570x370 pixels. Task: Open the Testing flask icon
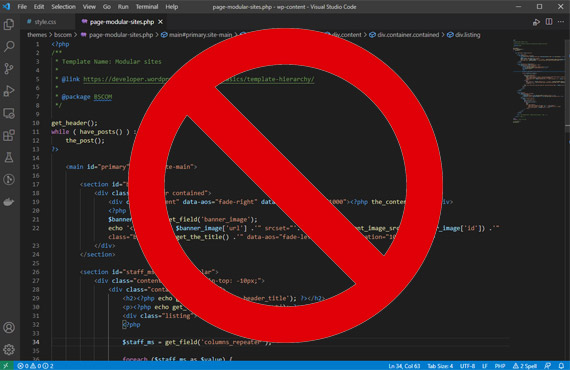pos(9,157)
